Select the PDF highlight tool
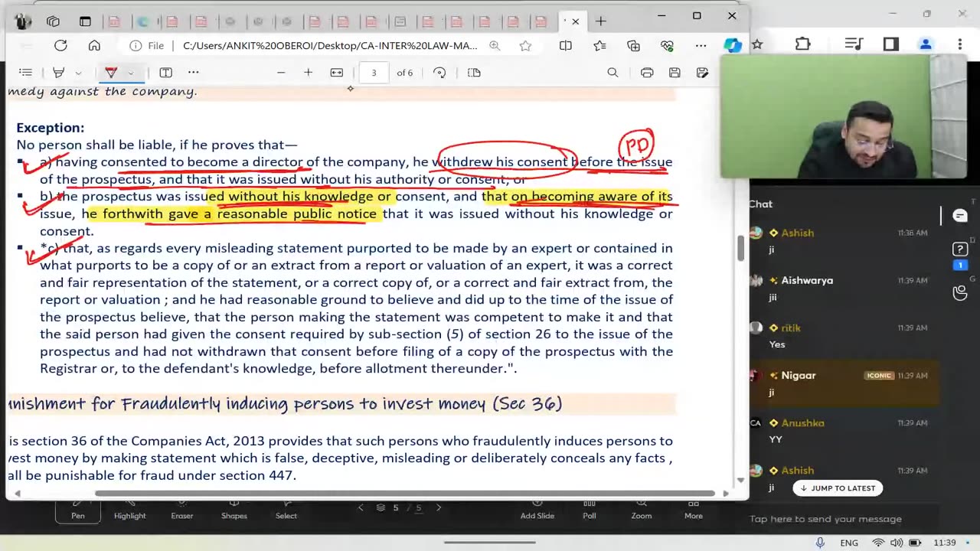 [58, 73]
